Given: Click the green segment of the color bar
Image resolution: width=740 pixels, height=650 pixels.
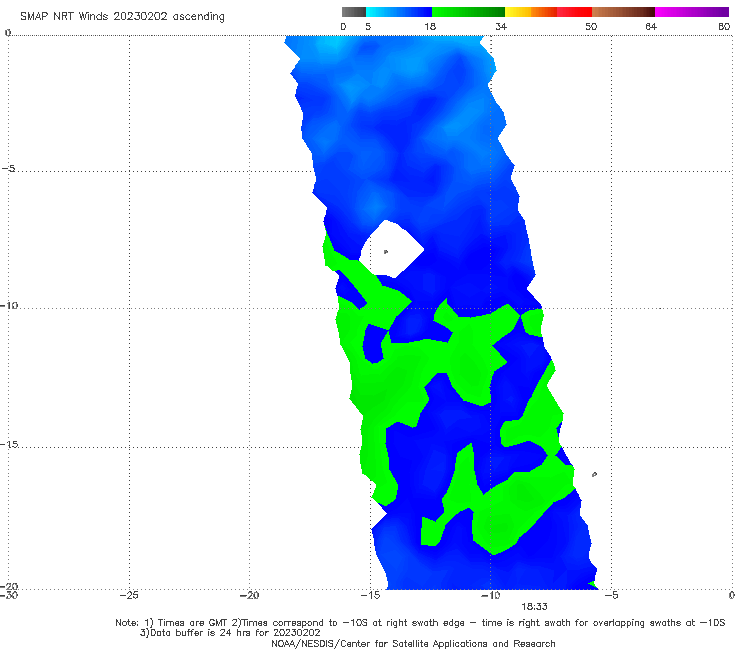Looking at the screenshot, I should pos(468,12).
